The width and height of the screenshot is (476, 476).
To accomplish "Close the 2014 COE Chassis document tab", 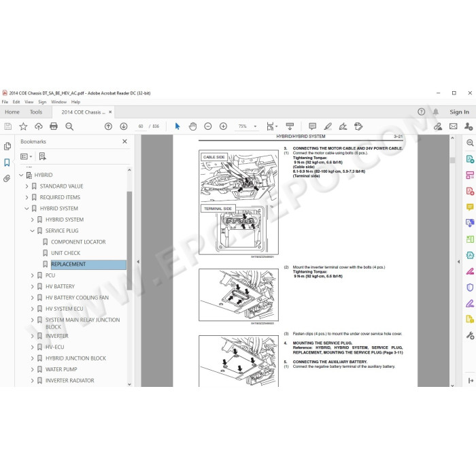I will (110, 112).
